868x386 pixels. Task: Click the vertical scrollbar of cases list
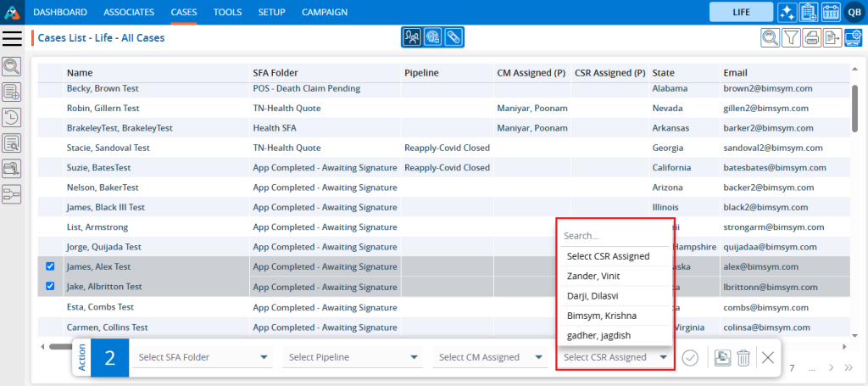854,110
